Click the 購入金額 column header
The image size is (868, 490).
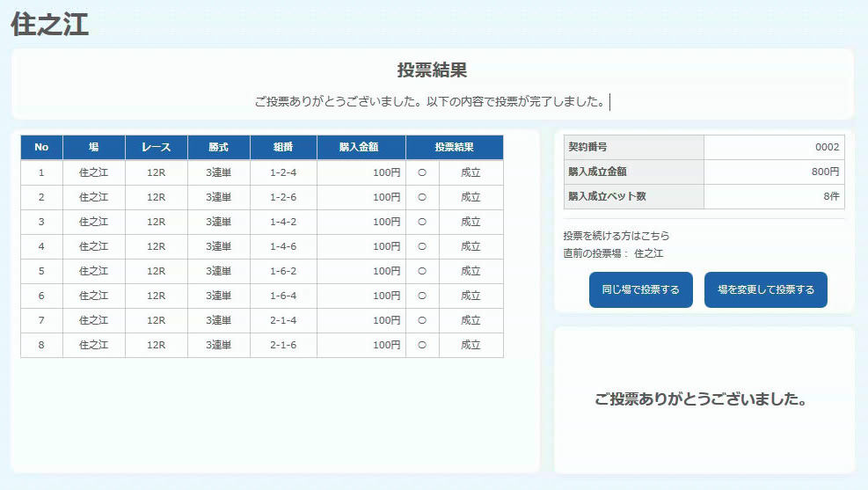point(361,147)
